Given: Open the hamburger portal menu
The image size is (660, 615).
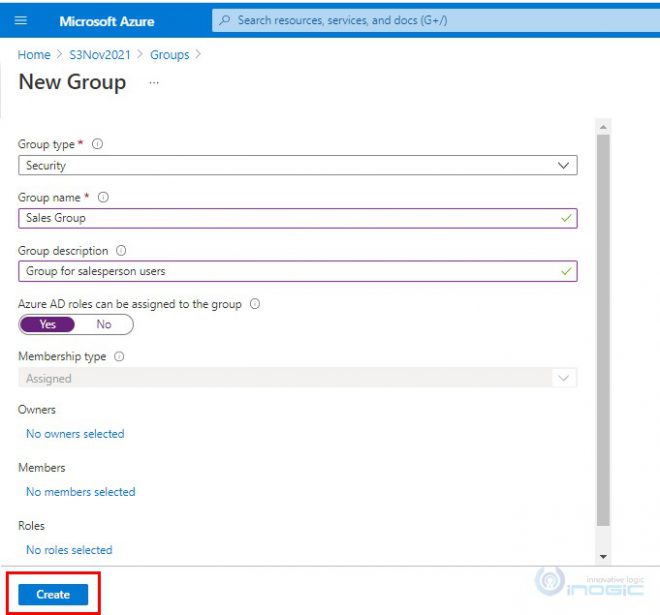Looking at the screenshot, I should tap(21, 21).
